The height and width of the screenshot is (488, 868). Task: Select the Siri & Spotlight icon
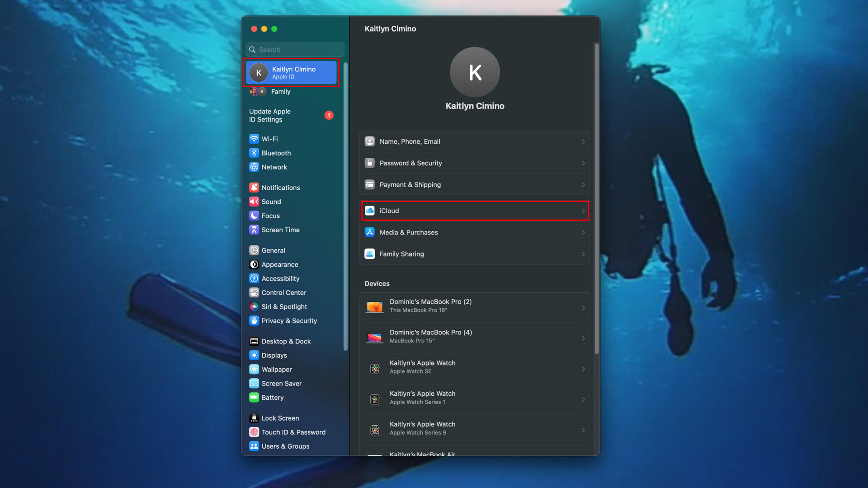[x=254, y=306]
